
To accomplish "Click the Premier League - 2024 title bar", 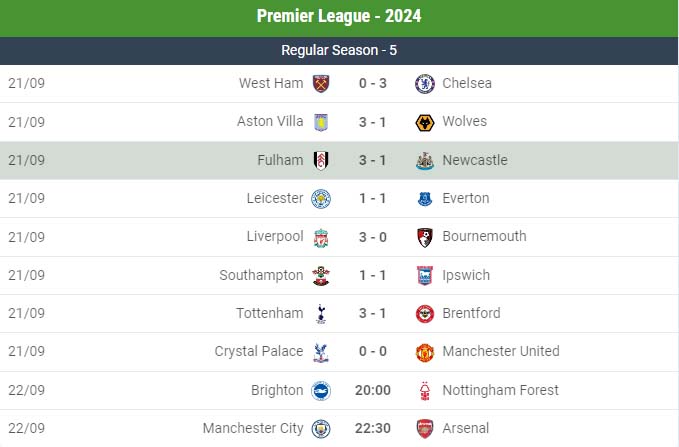I will tap(339, 18).
